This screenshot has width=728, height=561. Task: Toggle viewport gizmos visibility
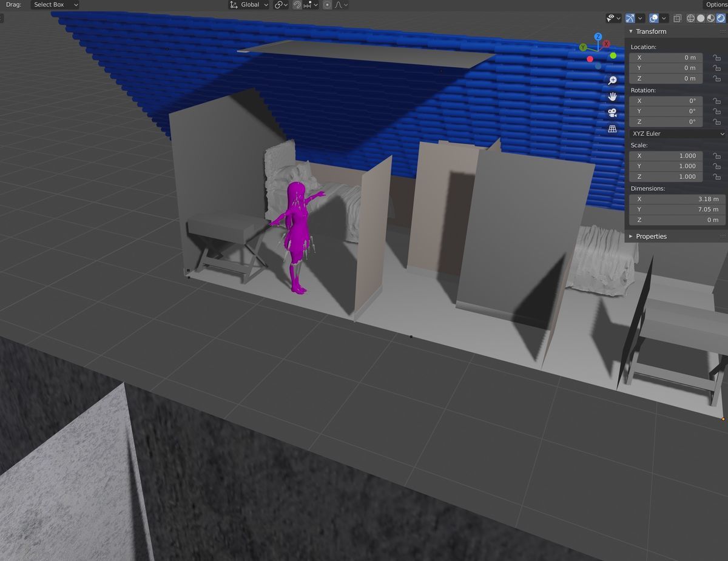pos(629,18)
